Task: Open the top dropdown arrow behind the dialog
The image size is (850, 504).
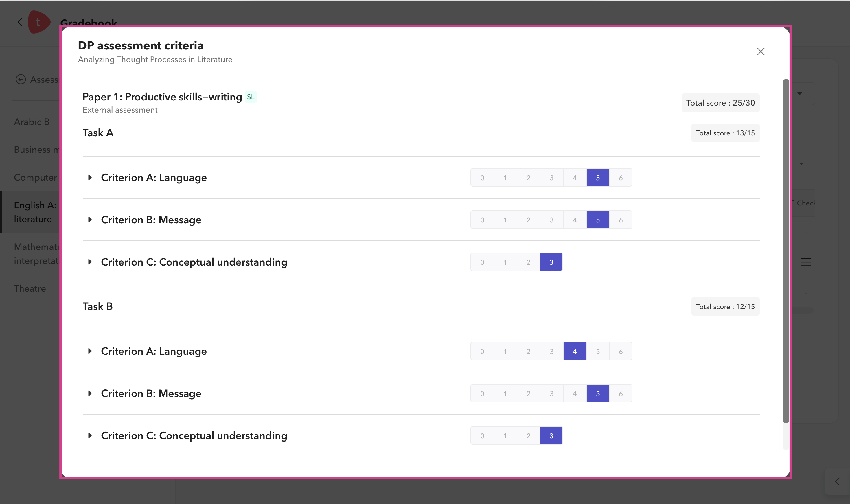Action: [800, 93]
